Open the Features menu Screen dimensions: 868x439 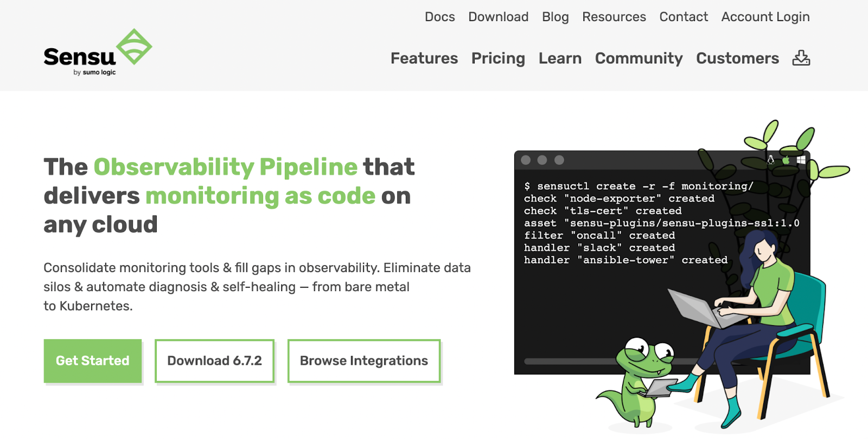424,58
